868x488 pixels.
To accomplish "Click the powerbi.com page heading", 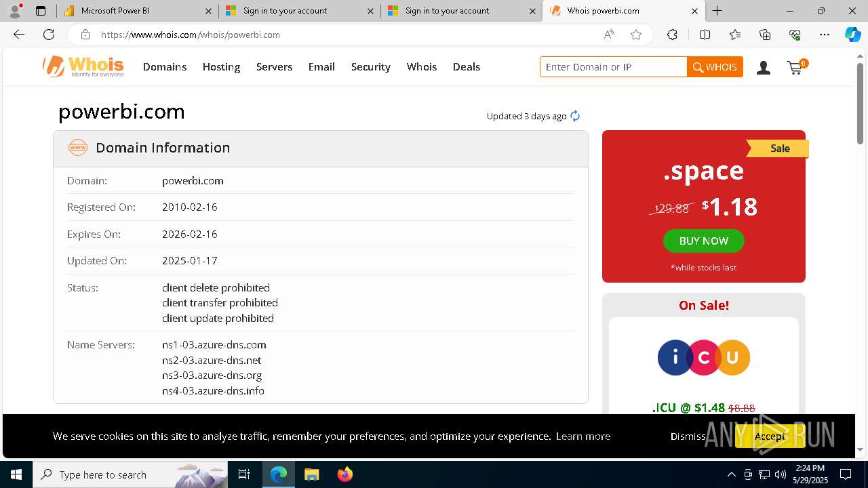I will click(x=121, y=111).
